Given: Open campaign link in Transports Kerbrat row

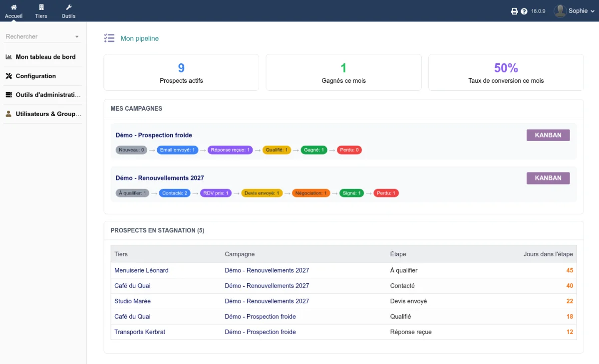Looking at the screenshot, I should [x=260, y=332].
